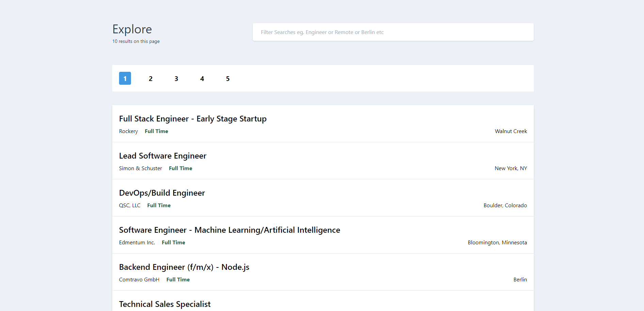644x311 pixels.
Task: Go to page 4 in pagination
Action: point(202,78)
